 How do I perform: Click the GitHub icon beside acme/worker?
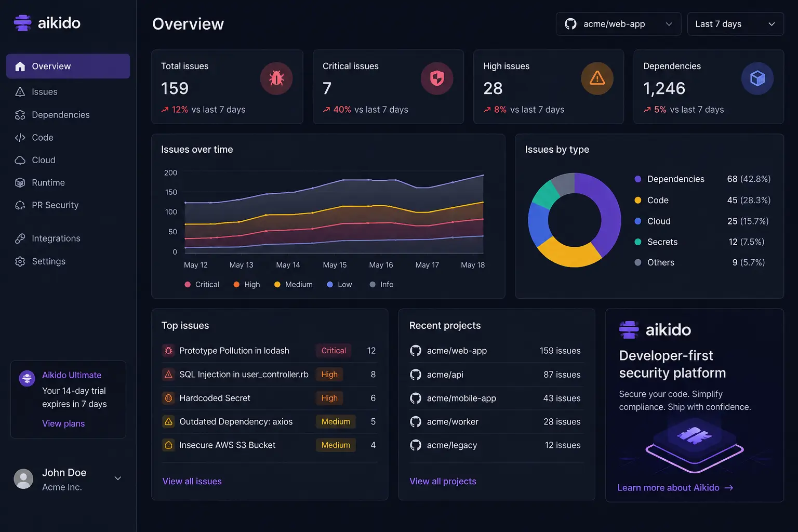click(x=416, y=422)
